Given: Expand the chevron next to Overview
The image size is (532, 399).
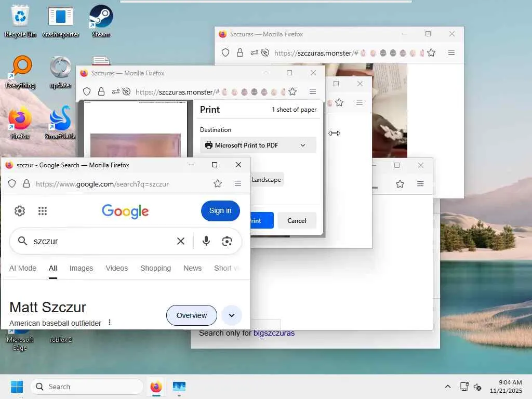Looking at the screenshot, I should [x=231, y=315].
